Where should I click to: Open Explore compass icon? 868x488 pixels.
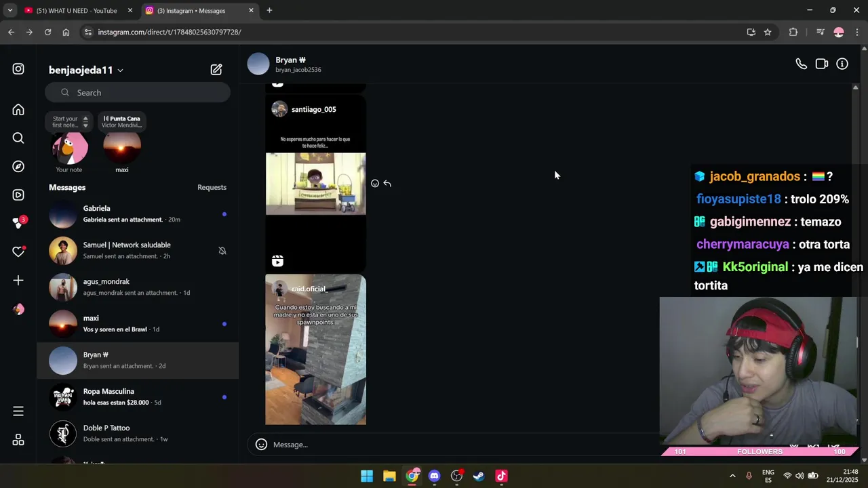(x=18, y=167)
